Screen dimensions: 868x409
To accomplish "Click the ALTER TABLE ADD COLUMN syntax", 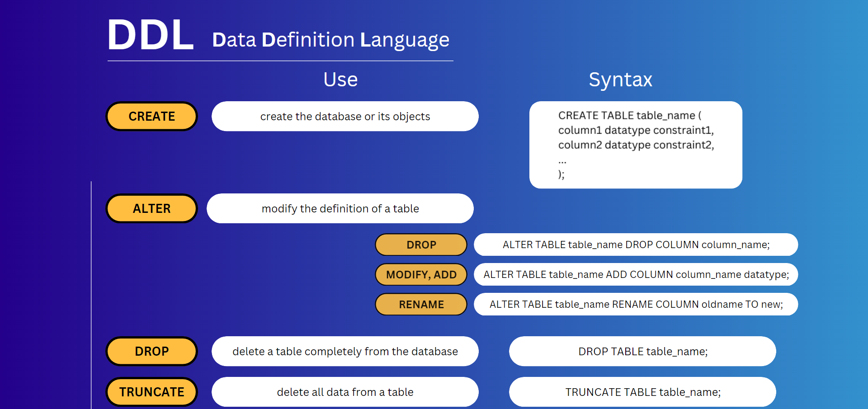I will pos(636,275).
